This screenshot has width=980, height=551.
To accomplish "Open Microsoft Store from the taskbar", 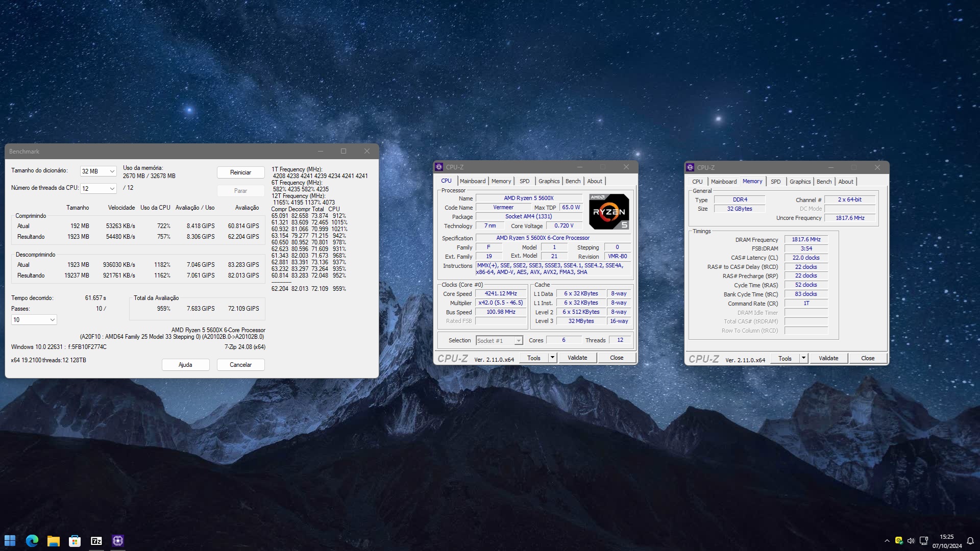I will pos(75,541).
